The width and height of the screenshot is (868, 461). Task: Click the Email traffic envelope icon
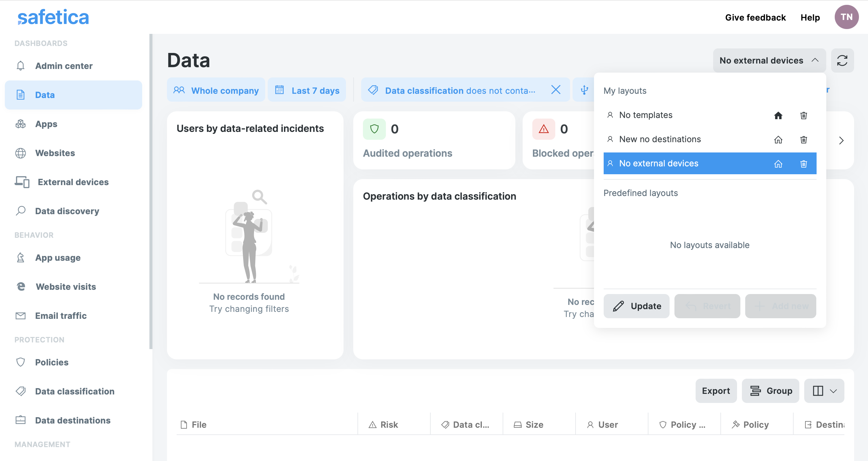[21, 316]
